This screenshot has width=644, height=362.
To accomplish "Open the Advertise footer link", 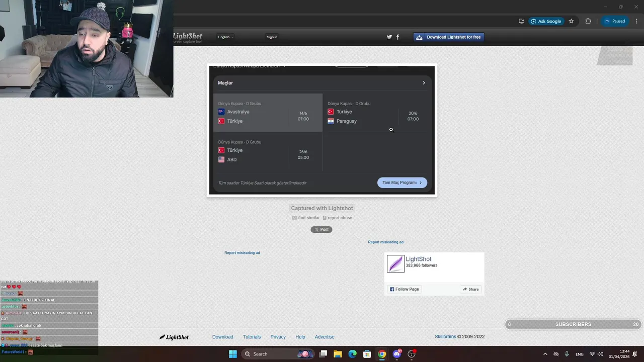I will 325,337.
